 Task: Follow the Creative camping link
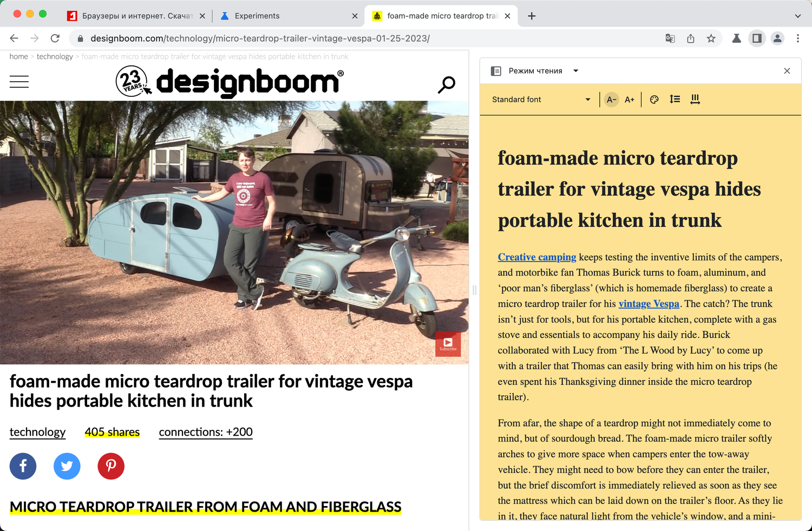click(x=537, y=257)
